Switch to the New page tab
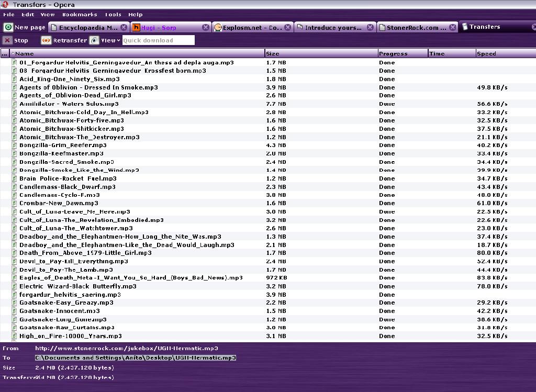 24,27
